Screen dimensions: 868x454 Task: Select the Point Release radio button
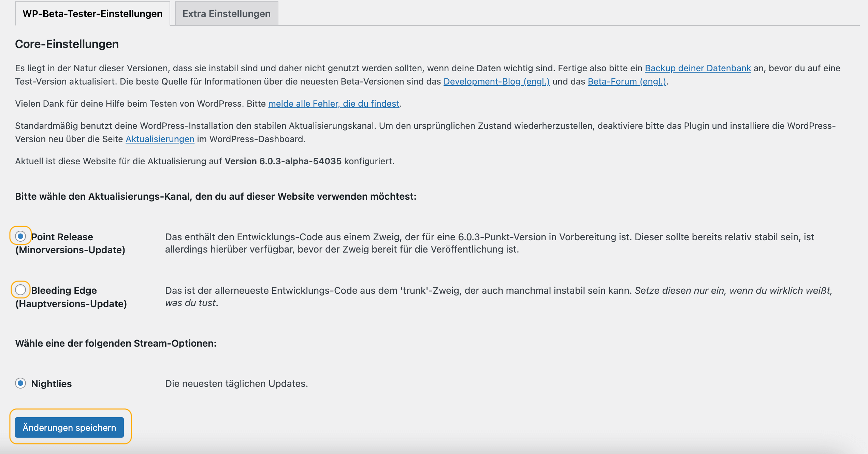coord(21,236)
